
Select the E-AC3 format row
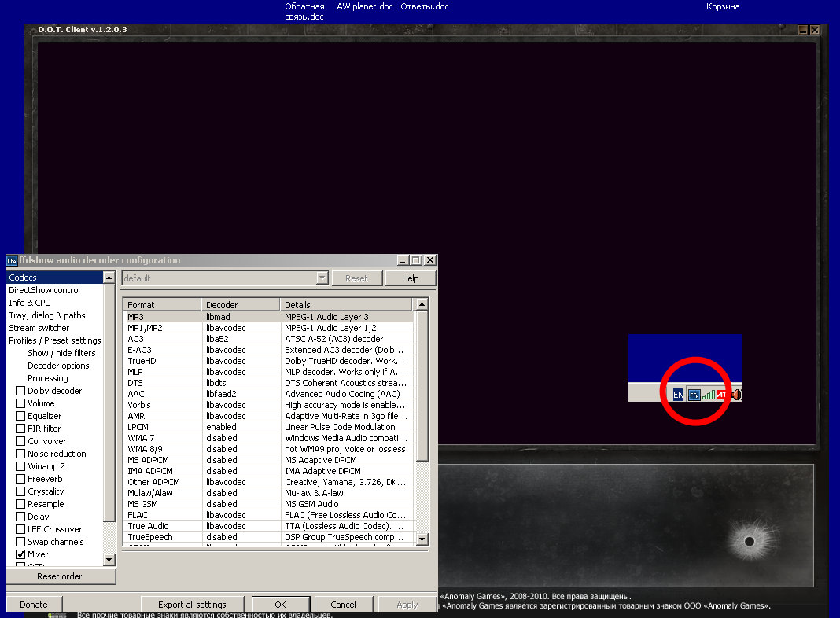pyautogui.click(x=269, y=350)
